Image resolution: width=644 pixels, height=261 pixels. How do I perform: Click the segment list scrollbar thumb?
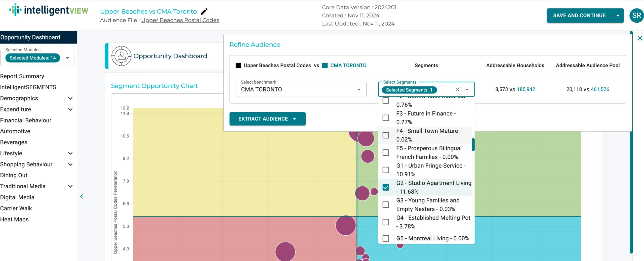(473, 145)
